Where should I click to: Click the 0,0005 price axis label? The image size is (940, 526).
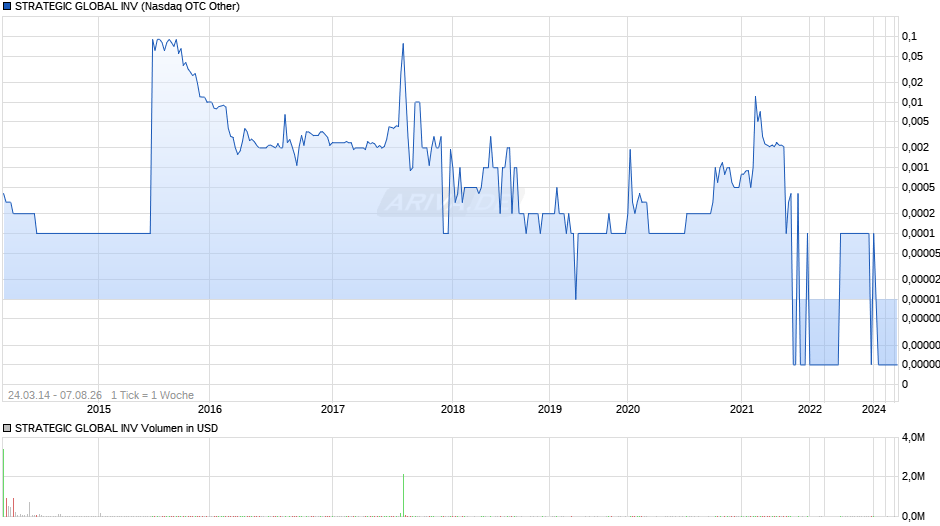[x=918, y=187]
